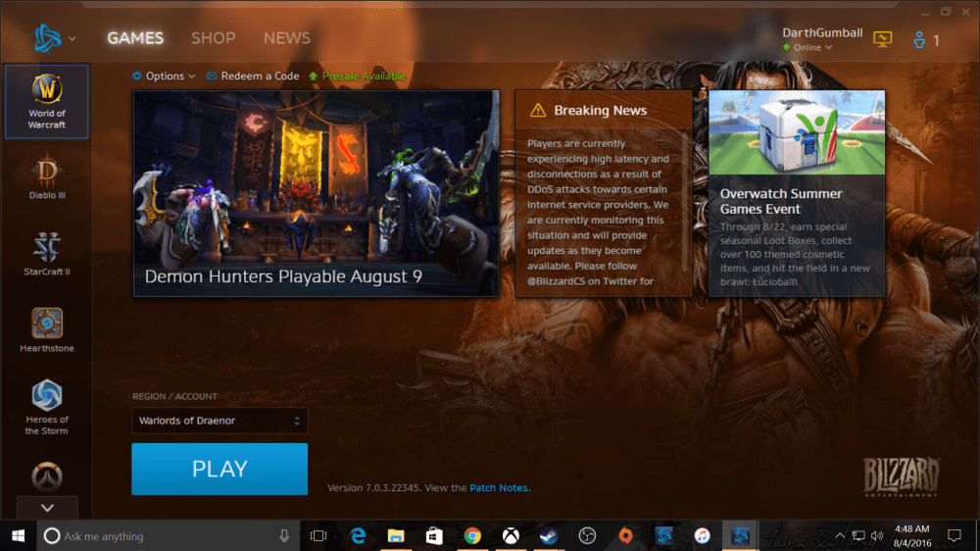
Task: Open the Overwatch Summer Games thumbnail
Action: [796, 132]
